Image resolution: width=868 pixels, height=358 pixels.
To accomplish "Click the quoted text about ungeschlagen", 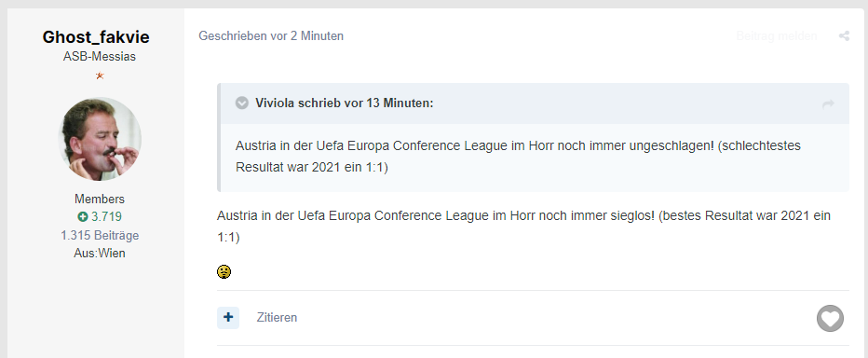I will (x=518, y=157).
